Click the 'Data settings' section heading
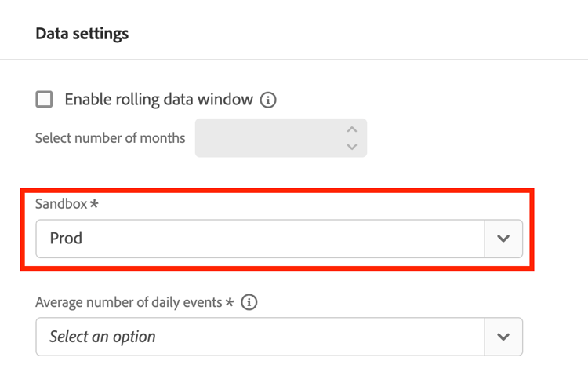The width and height of the screenshot is (588, 383). pos(82,34)
